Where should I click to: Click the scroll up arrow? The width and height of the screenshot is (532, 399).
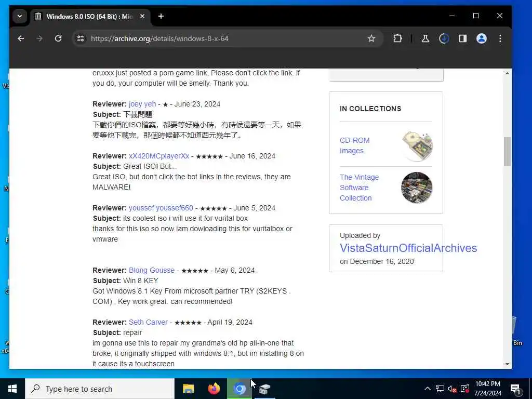coord(507,73)
